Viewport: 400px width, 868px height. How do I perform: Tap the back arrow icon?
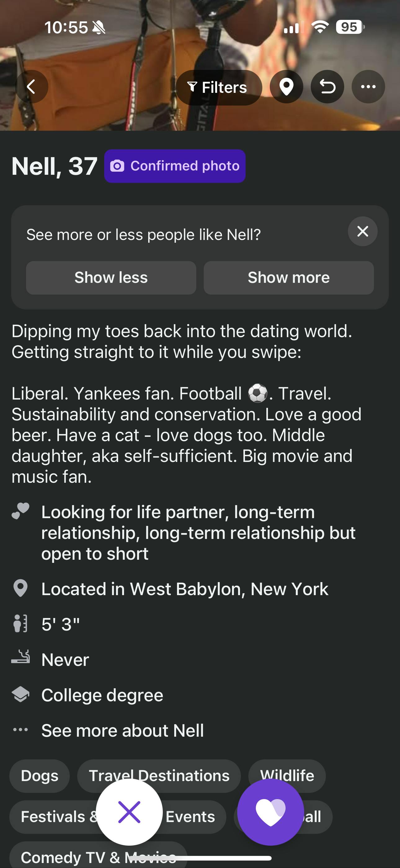[32, 87]
